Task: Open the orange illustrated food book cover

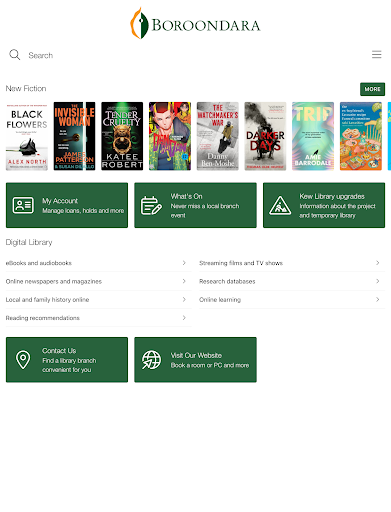Action: click(x=361, y=136)
